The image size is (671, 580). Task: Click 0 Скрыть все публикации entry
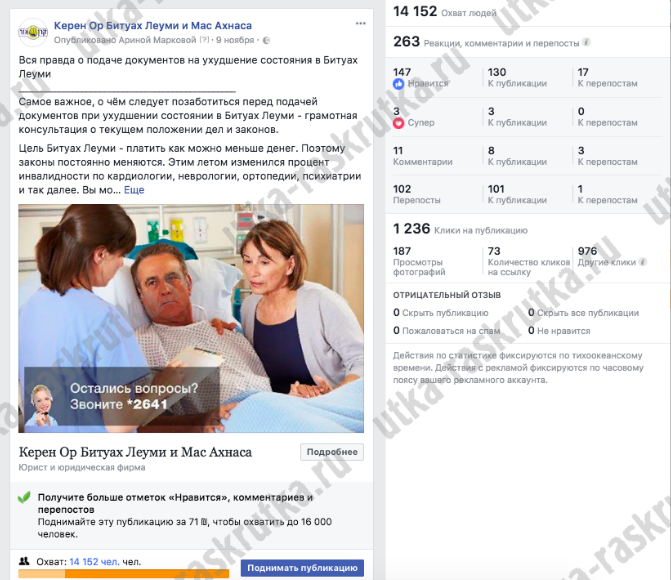[x=583, y=313]
